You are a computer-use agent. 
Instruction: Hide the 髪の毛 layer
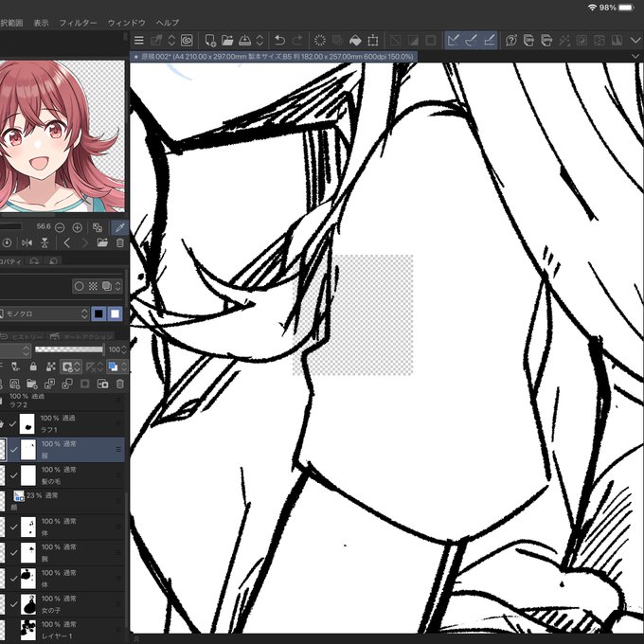13,475
